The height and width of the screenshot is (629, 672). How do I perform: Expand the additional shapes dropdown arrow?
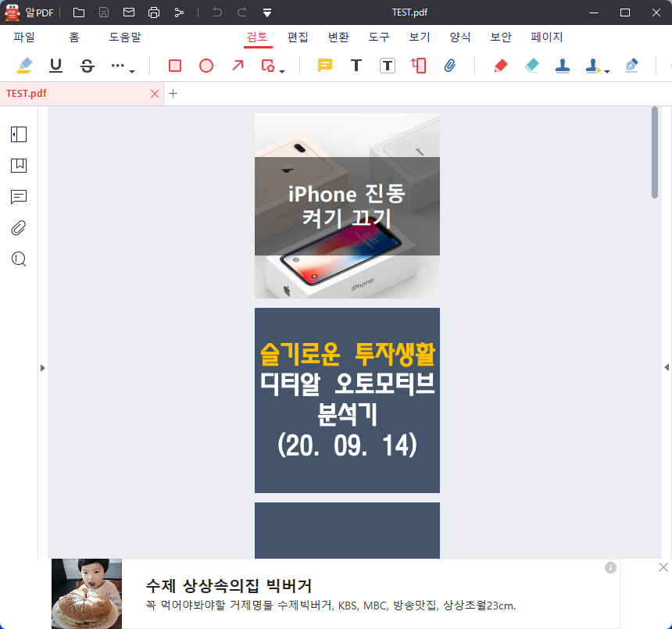coord(282,71)
